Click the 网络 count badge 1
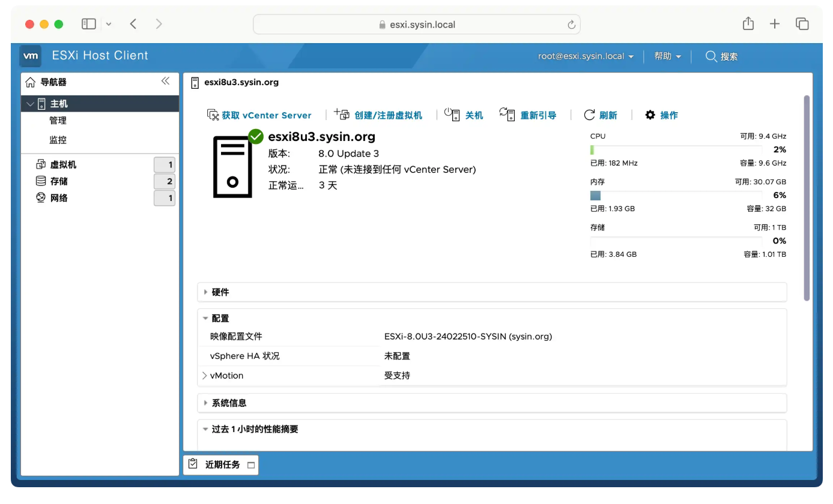 (165, 198)
